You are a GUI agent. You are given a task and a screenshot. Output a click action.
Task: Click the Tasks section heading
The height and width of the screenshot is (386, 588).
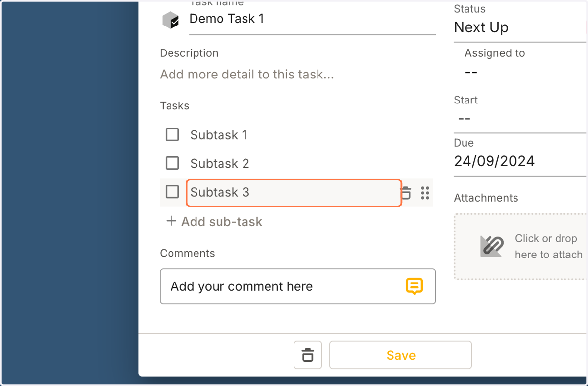174,106
